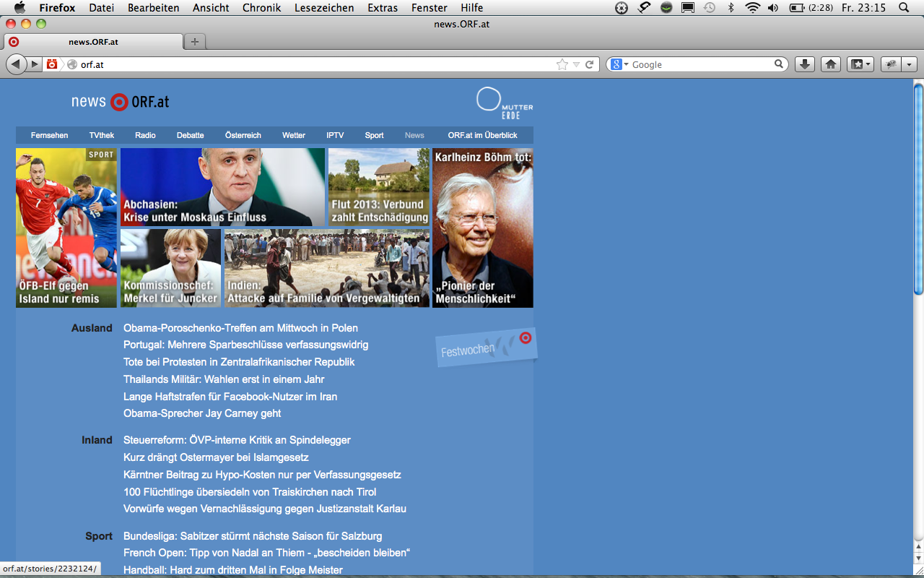Image resolution: width=924 pixels, height=578 pixels.
Task: Open the Lesezeichen menu
Action: point(324,8)
